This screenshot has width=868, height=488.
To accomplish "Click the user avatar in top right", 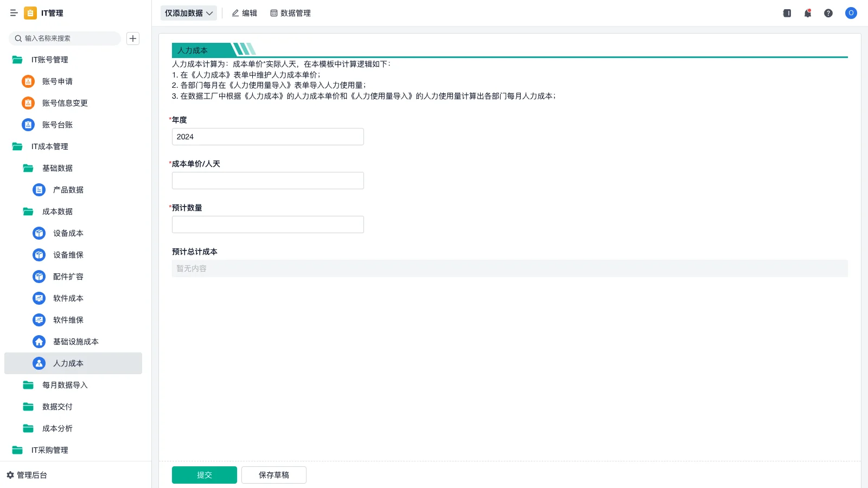I will coord(851,13).
